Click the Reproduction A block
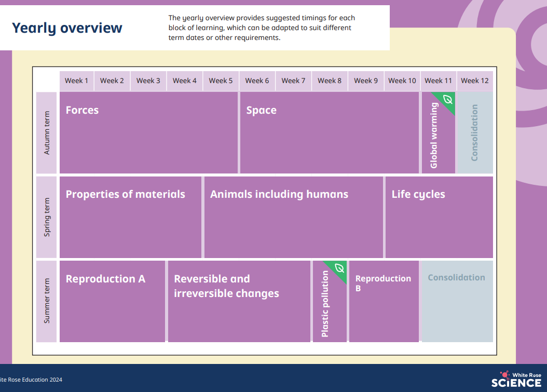This screenshot has height=392, width=547. click(112, 301)
